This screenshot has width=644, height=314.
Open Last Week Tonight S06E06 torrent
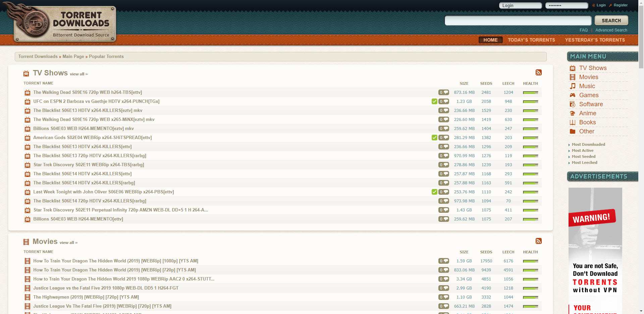tap(103, 192)
